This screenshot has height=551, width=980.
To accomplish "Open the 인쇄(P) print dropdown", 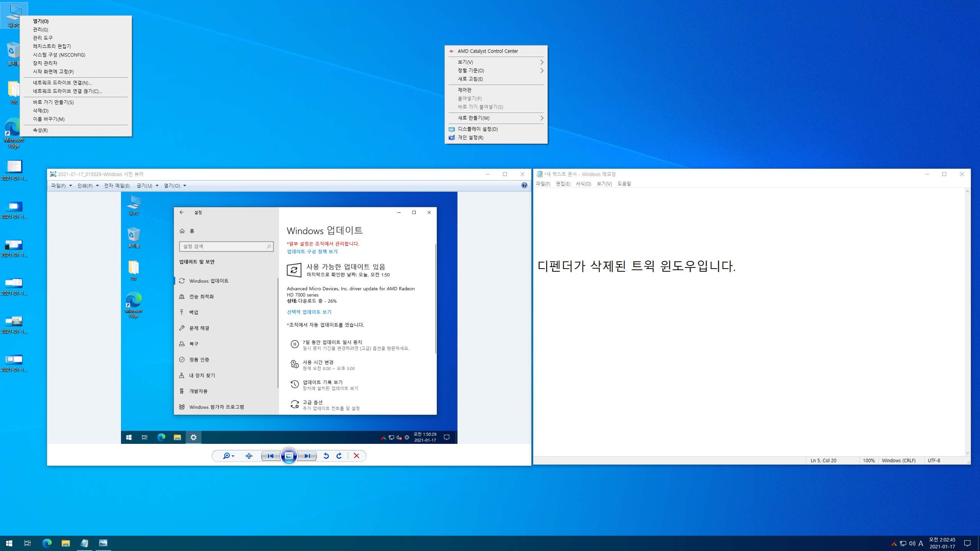I will pos(88,186).
